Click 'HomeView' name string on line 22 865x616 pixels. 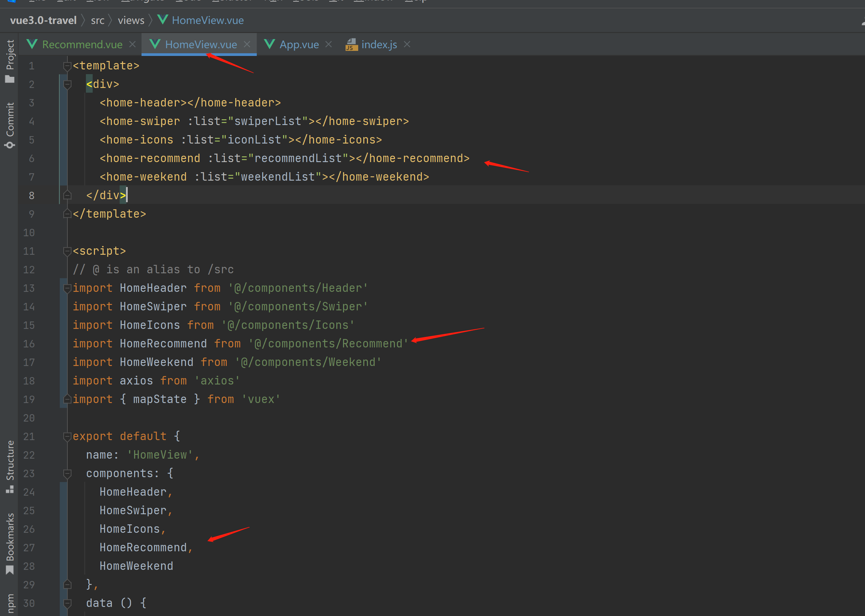coord(160,455)
